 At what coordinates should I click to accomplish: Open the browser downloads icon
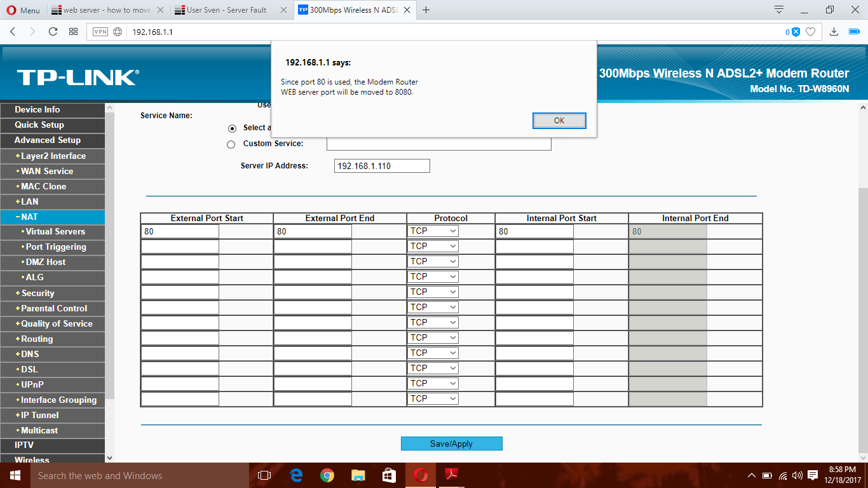tap(834, 32)
